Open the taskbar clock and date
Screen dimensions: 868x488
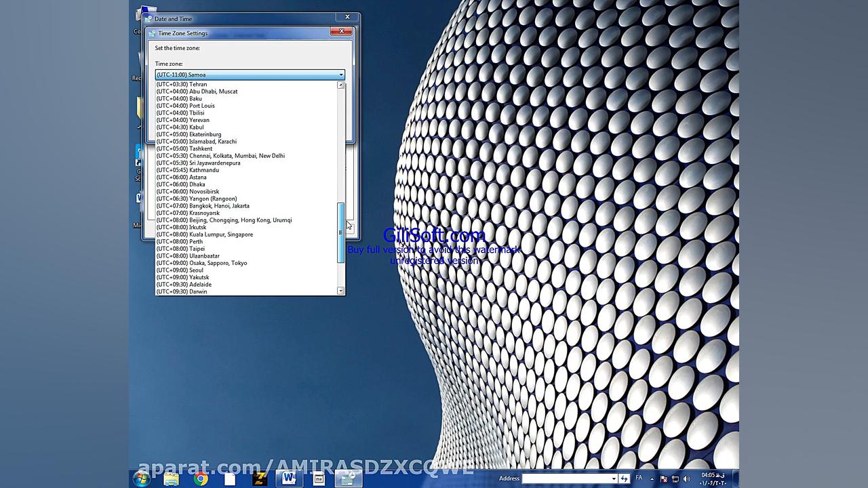[x=712, y=479]
